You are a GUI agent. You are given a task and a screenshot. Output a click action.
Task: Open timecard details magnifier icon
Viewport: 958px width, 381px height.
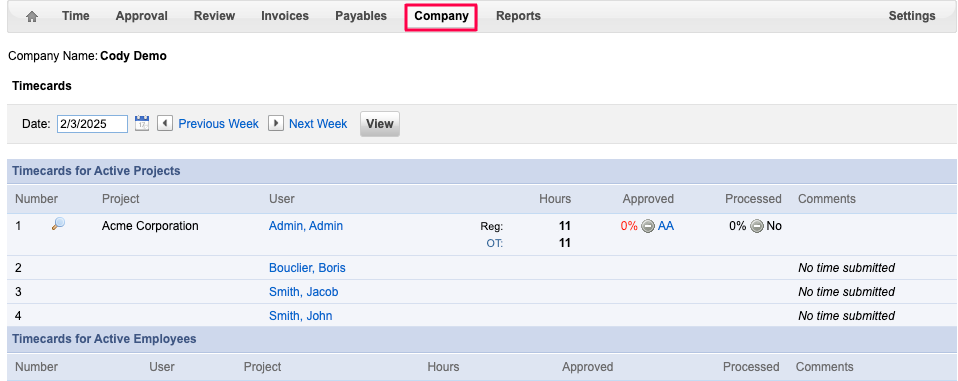59,224
